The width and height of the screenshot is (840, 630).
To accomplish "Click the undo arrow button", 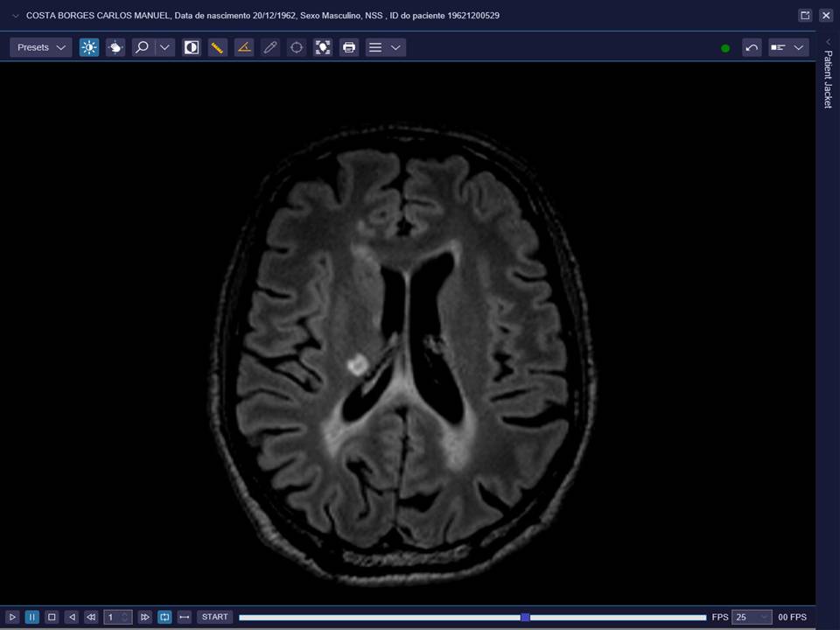I will click(752, 47).
